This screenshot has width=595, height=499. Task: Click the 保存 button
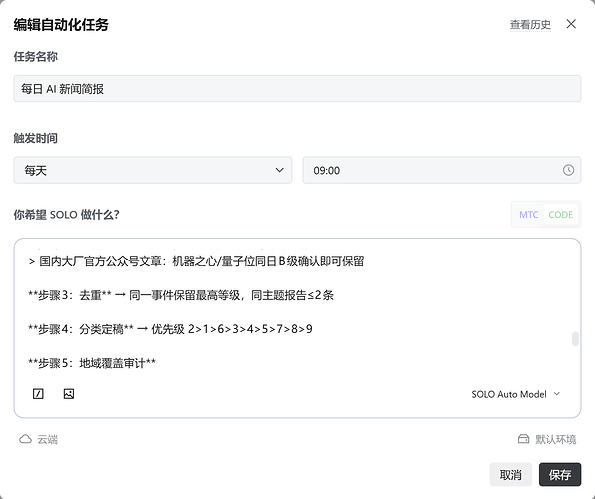(x=560, y=474)
